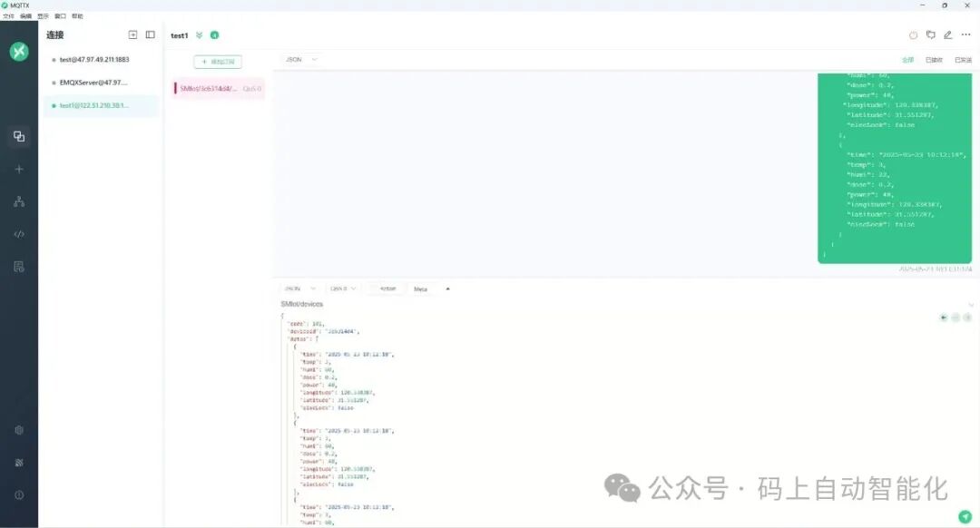
Task: Show only published messages (已发送)
Action: (963, 60)
